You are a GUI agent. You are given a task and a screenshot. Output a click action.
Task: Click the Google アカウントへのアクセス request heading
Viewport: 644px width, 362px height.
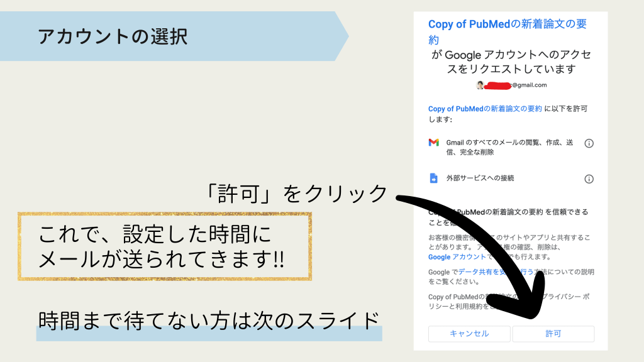[511, 62]
